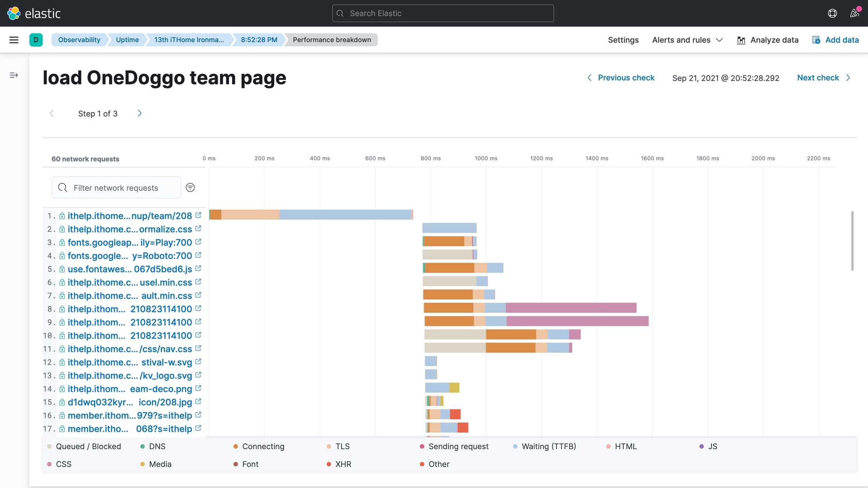Image resolution: width=868 pixels, height=488 pixels.
Task: Click the Waiting (TTFB) legend item
Action: 544,446
